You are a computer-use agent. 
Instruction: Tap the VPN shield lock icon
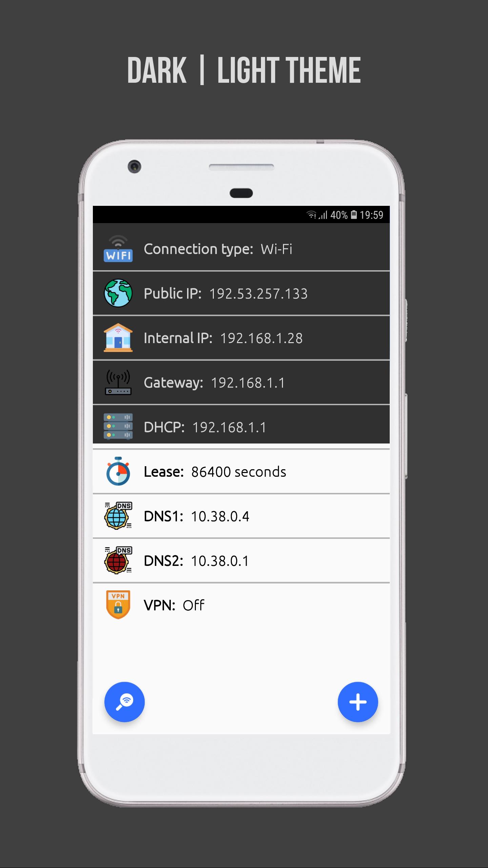(x=118, y=605)
